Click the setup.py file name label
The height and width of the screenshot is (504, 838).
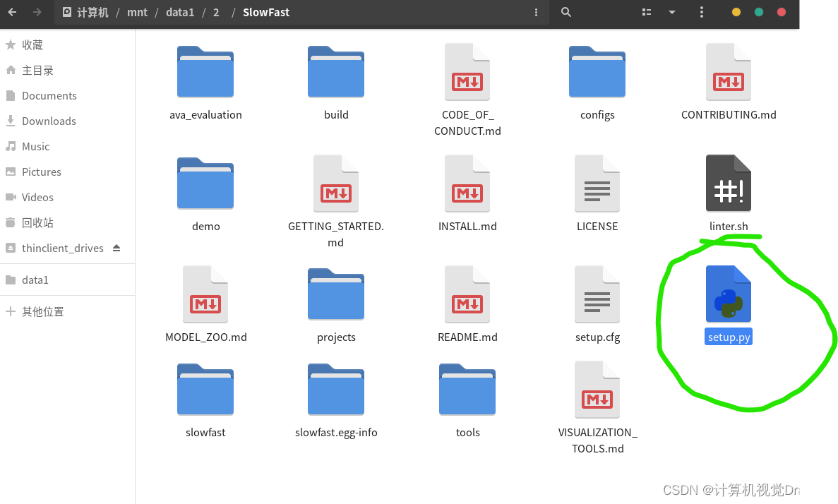coord(729,337)
